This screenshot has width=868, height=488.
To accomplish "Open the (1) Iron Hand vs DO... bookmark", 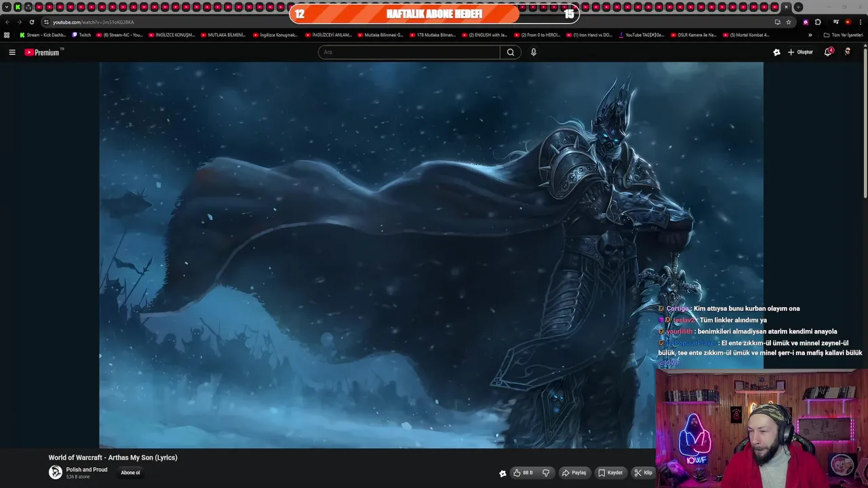I will [589, 35].
